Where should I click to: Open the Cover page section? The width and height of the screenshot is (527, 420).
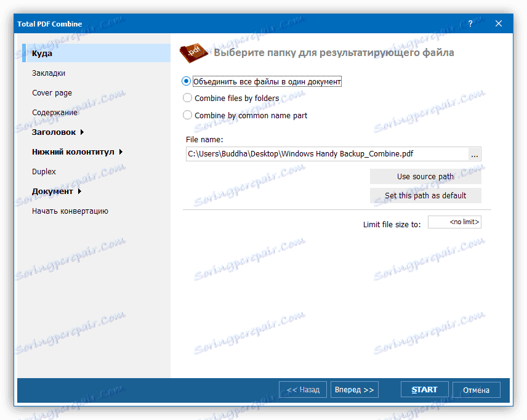click(52, 93)
